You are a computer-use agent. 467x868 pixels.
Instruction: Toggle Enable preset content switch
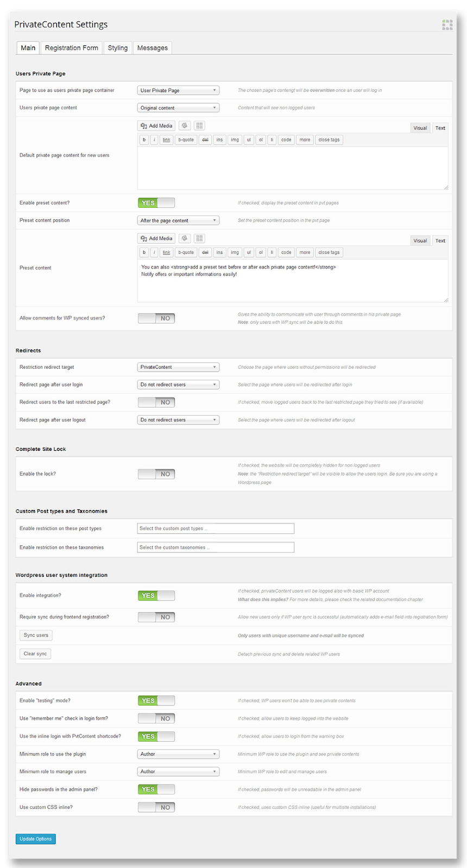click(156, 203)
